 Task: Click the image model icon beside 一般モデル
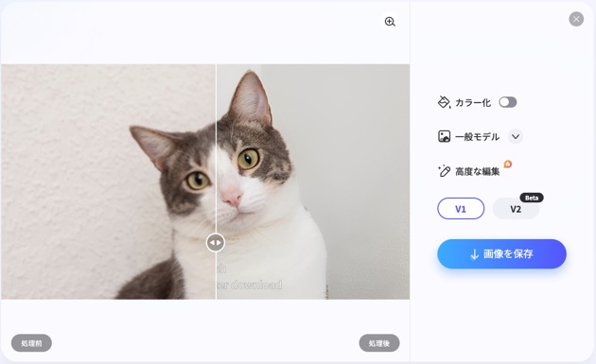tap(444, 136)
